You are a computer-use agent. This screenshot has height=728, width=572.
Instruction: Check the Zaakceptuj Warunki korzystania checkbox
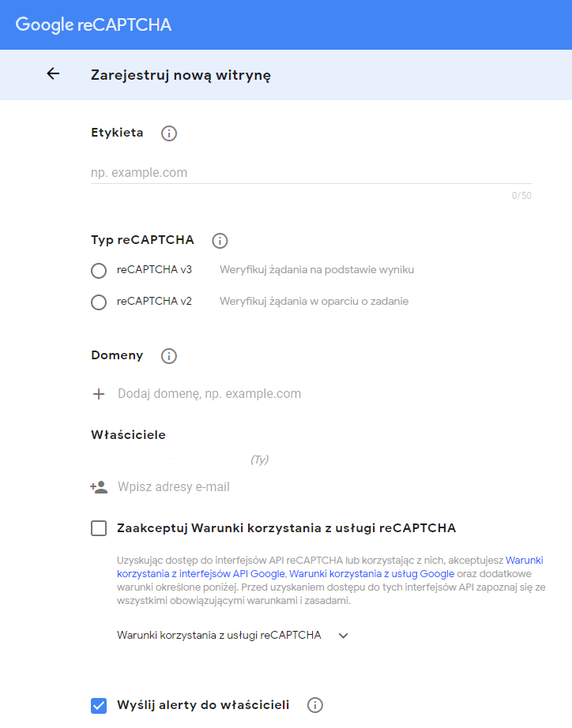(x=99, y=528)
